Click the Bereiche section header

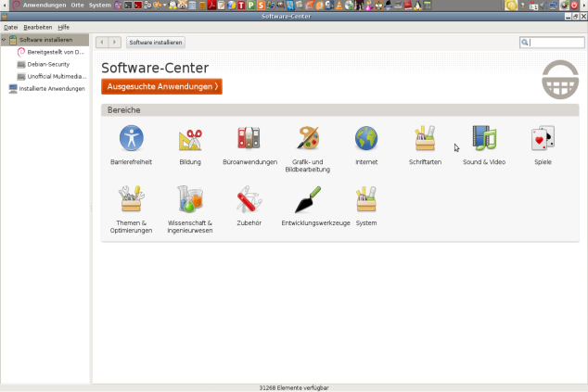tap(339, 110)
